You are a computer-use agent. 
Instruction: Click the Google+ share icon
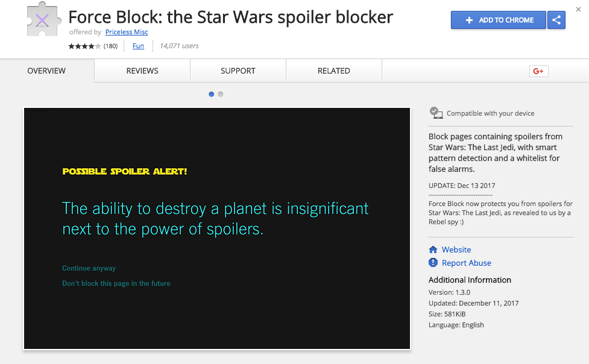coord(538,71)
